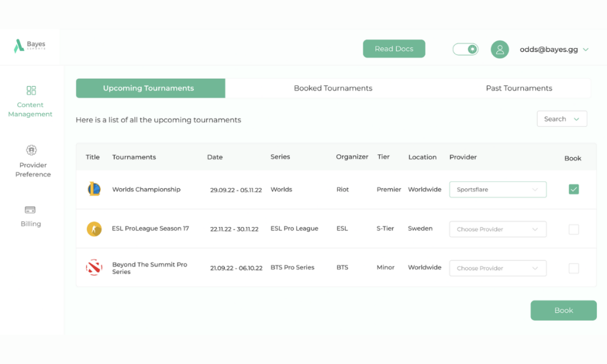Click the Bayes Esports logo

[30, 46]
